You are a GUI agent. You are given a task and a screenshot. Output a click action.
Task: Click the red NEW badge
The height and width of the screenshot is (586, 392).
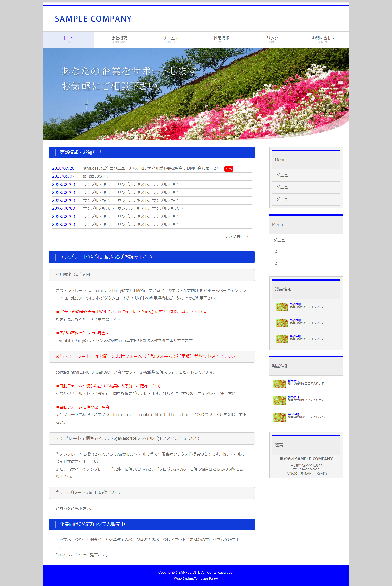[x=228, y=169]
